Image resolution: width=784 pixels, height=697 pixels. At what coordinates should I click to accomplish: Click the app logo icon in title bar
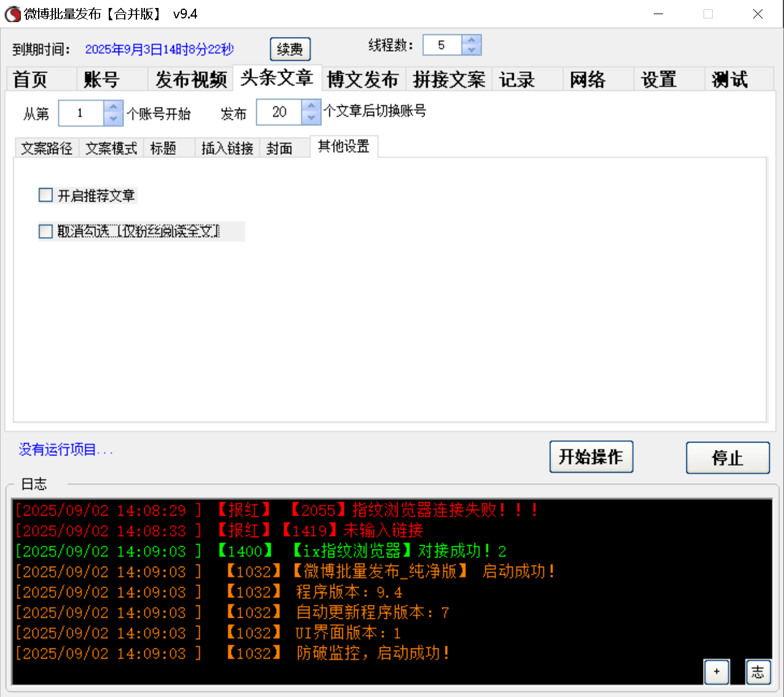pyautogui.click(x=12, y=14)
